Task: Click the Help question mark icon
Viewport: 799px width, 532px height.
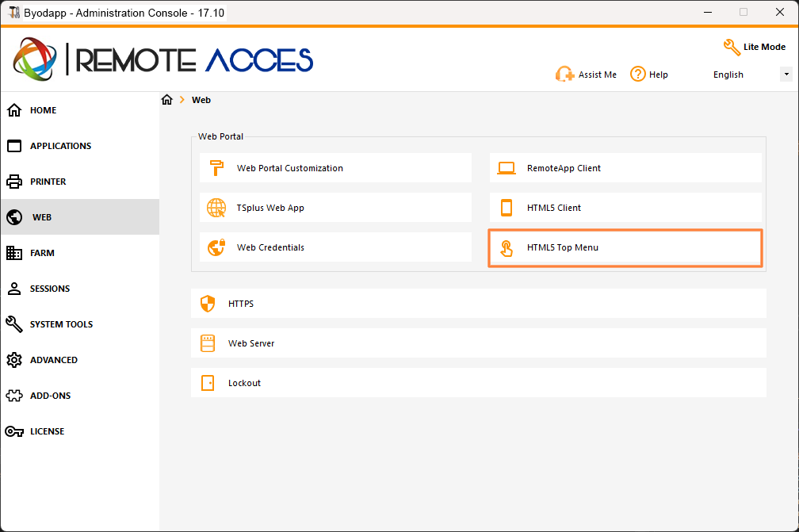Action: pos(638,75)
